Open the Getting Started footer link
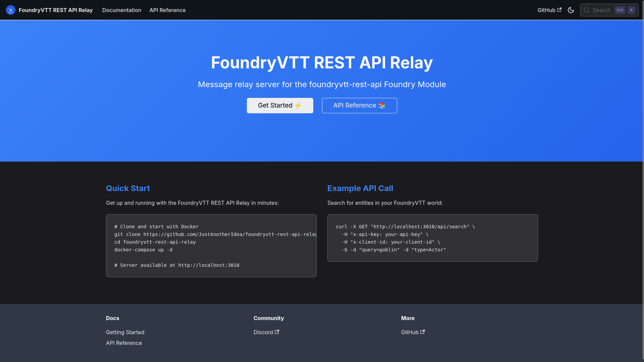Viewport: 644px width, 362px height. point(125,332)
